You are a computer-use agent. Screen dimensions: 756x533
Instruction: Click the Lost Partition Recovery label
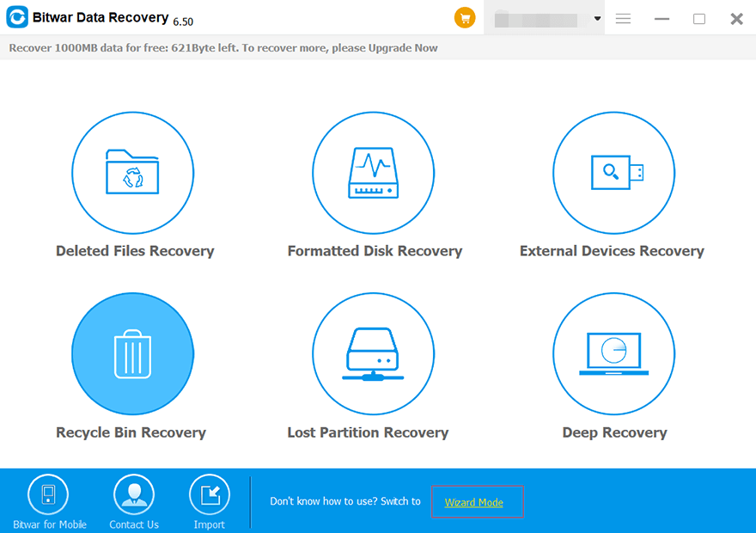(x=368, y=432)
